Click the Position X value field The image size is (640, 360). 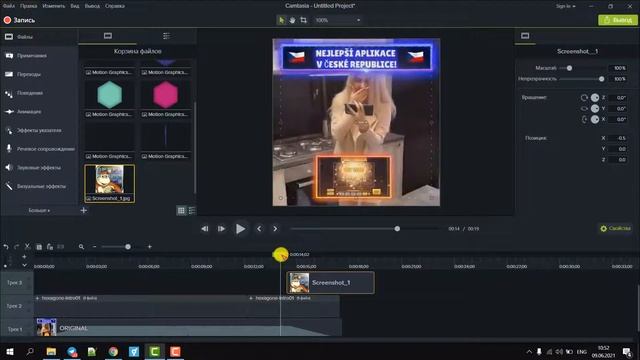618,138
